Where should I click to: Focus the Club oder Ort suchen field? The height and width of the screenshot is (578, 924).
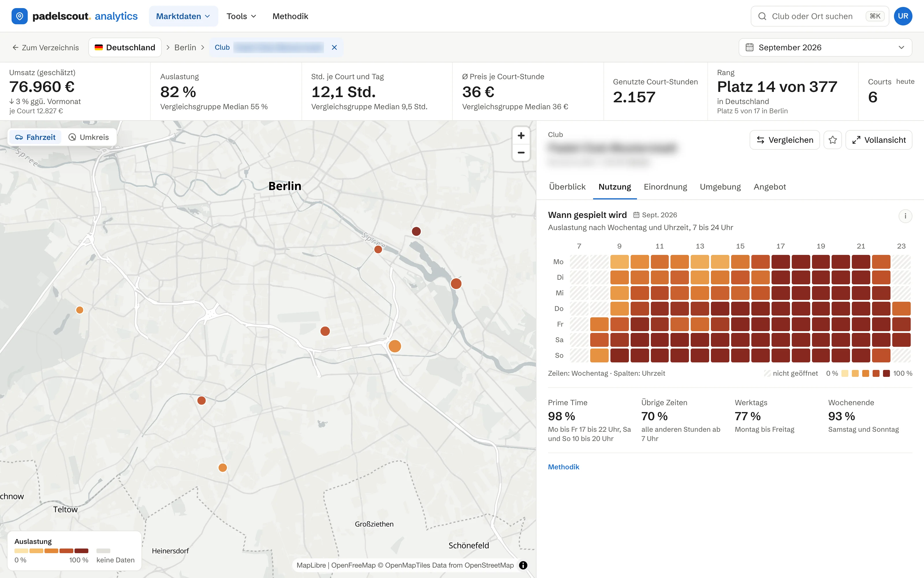[x=819, y=16]
